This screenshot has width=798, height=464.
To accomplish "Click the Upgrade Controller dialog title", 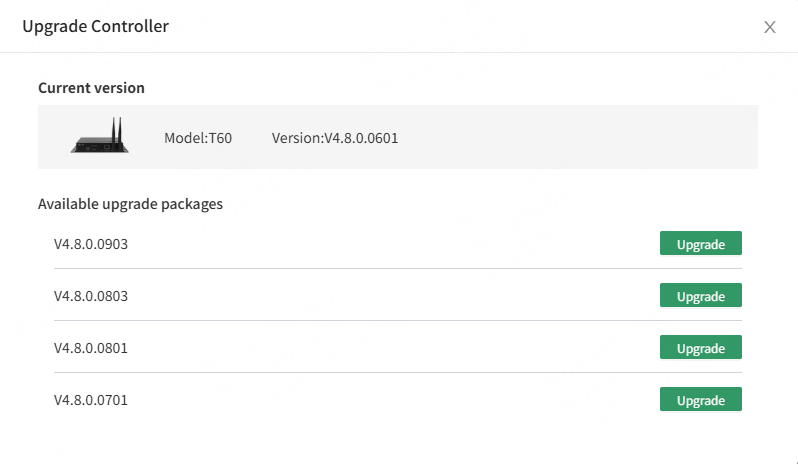I will [x=96, y=26].
